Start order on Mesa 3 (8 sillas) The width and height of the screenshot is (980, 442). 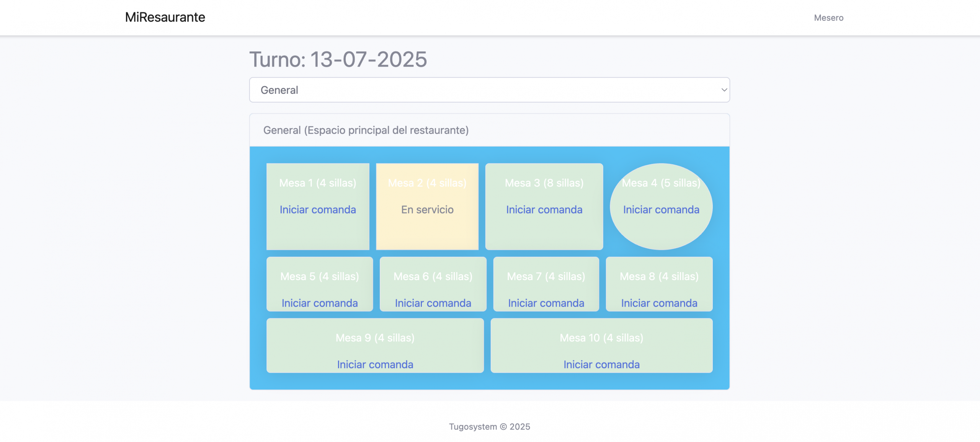click(544, 210)
